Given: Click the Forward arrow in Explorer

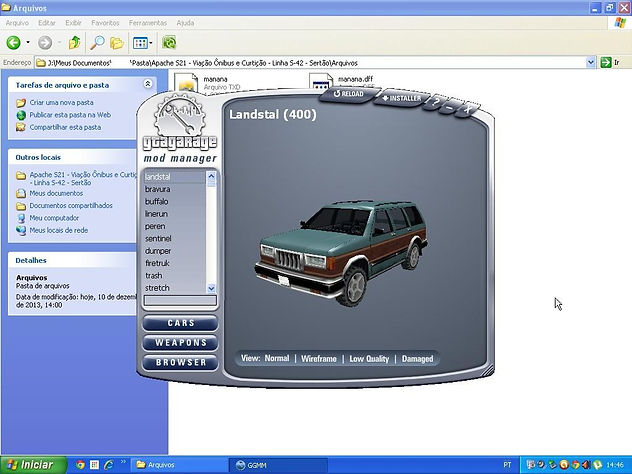Looking at the screenshot, I should (x=45, y=42).
